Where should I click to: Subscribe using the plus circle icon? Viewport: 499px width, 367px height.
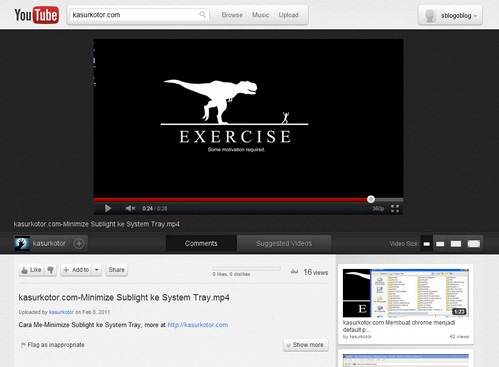coord(79,244)
